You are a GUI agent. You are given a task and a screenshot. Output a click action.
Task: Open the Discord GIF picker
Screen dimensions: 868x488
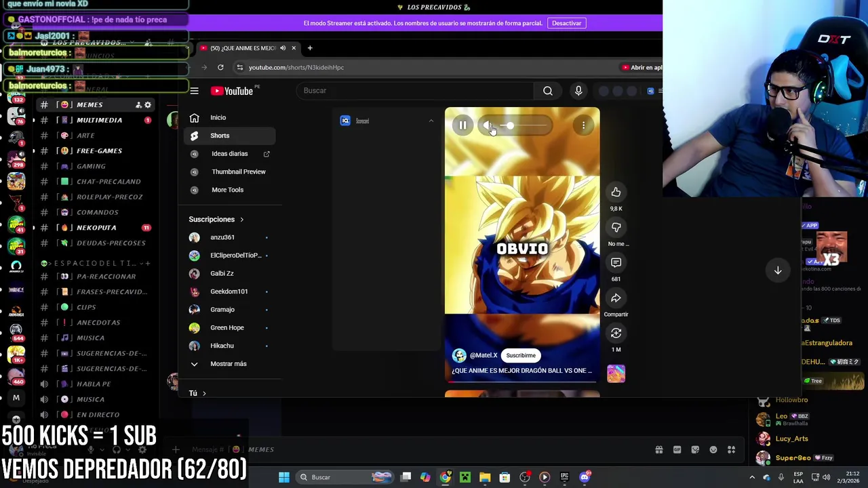pyautogui.click(x=677, y=450)
